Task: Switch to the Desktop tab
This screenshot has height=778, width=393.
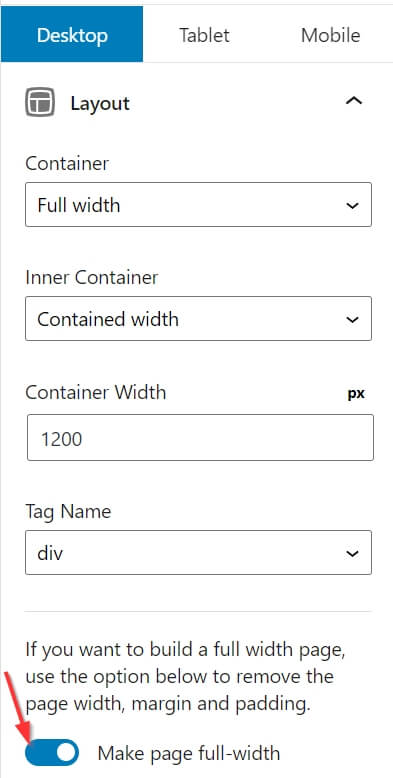Action: (72, 35)
